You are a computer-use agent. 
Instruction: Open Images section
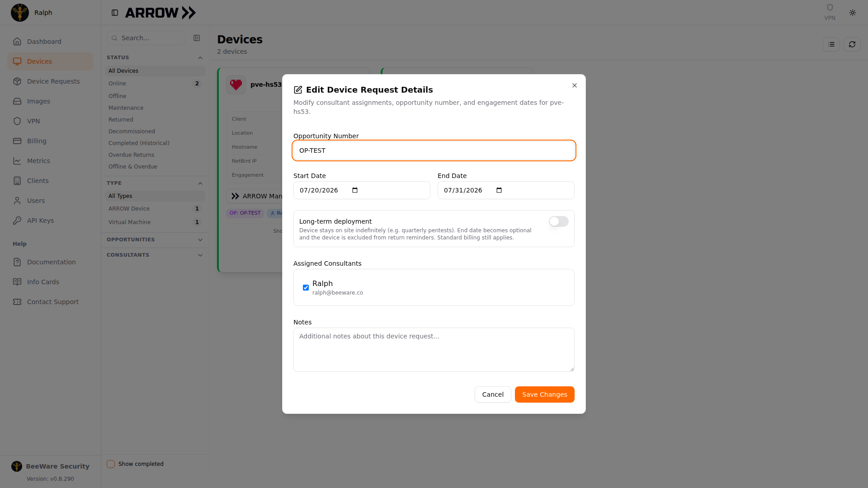click(50, 101)
